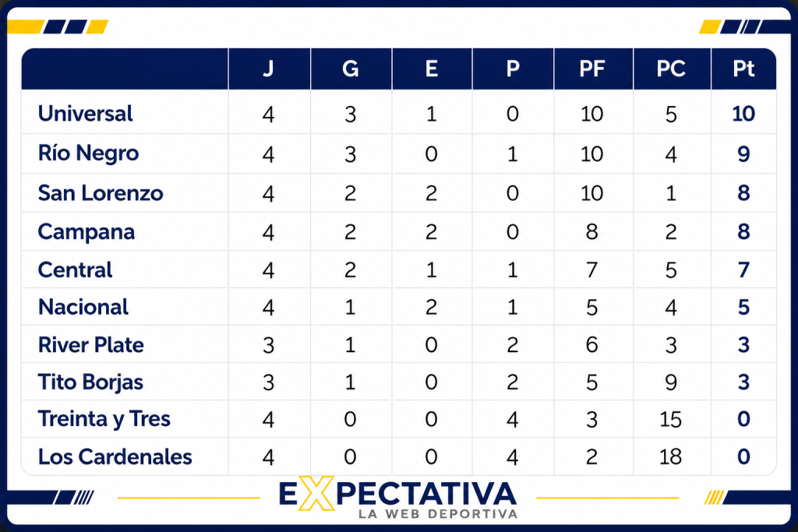Click the Expectativa logo at the bottom
798x532 pixels.
pyautogui.click(x=398, y=498)
